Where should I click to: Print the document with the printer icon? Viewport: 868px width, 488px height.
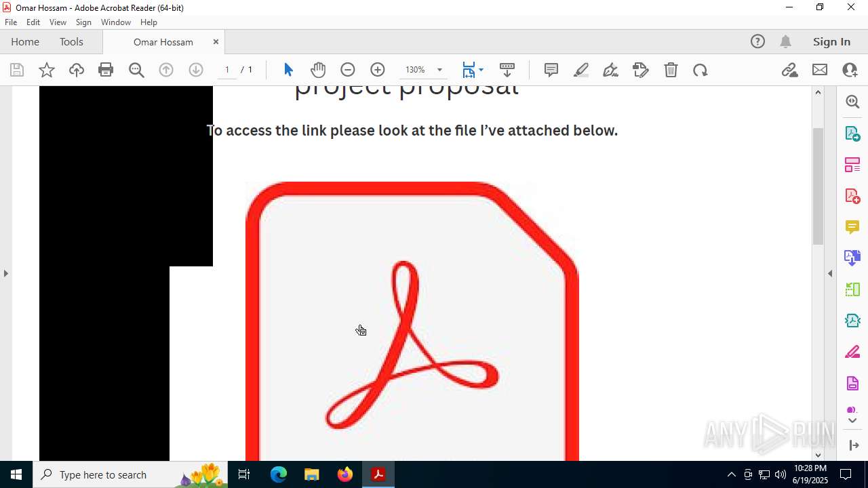[x=106, y=70]
